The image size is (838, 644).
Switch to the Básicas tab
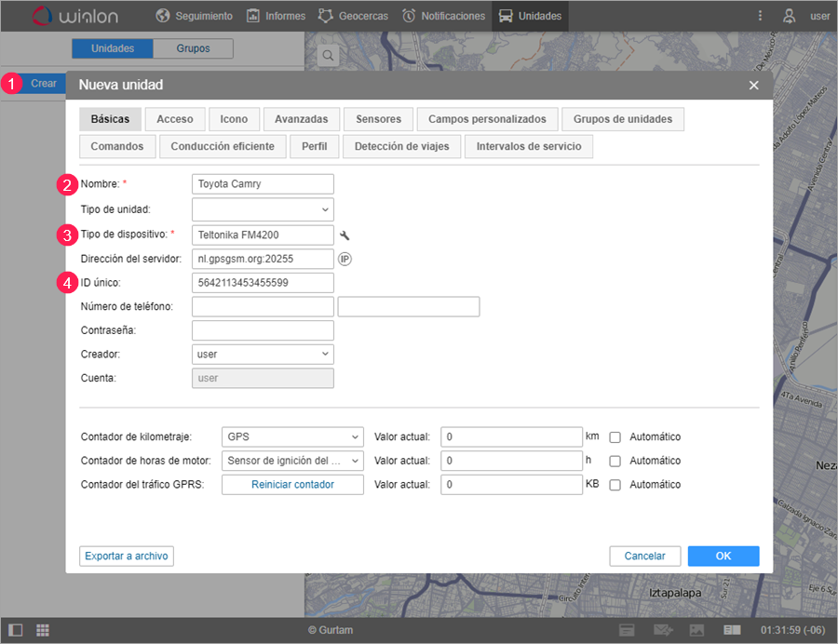coord(110,119)
